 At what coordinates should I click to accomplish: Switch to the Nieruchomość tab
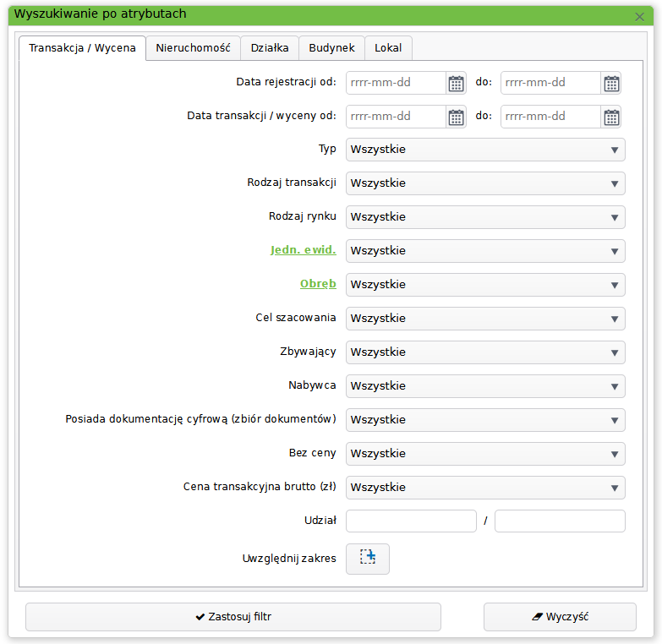tap(193, 48)
